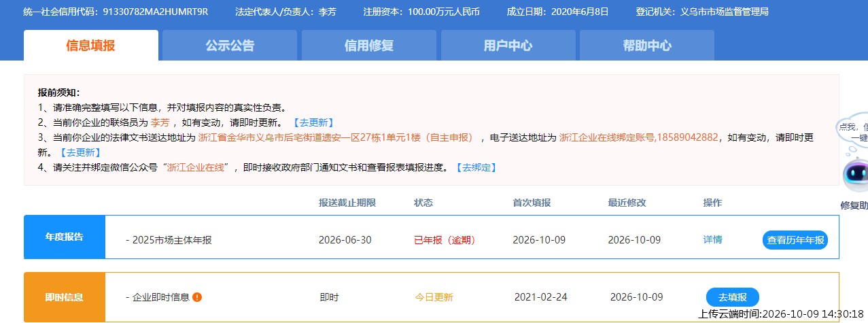Image resolution: width=868 pixels, height=323 pixels.
Task: Click 去更新 link for the delivery address
Action: point(80,152)
